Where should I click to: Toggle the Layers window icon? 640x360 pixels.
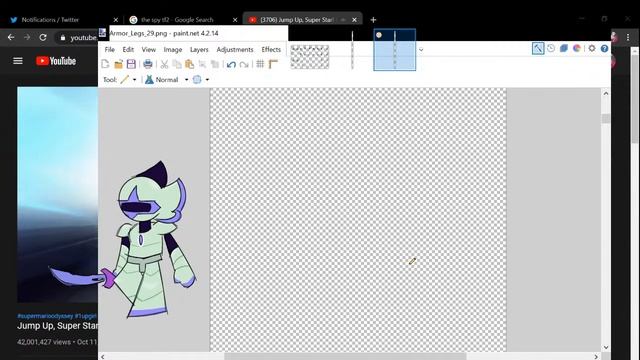point(564,49)
